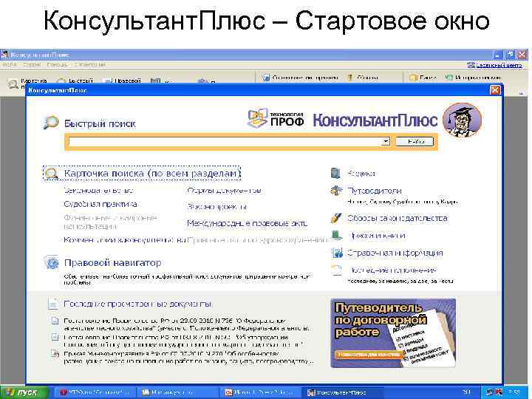Click the Путеводитель по договорной работе banner

tap(393, 332)
